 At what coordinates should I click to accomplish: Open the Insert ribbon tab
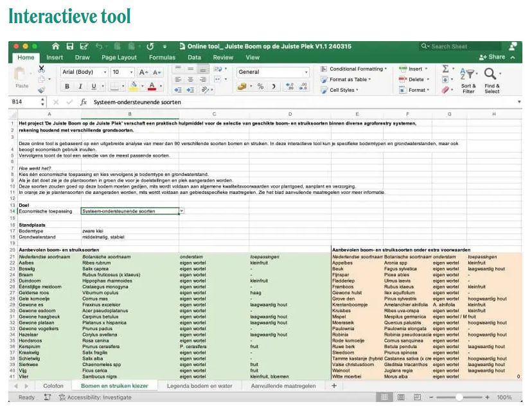click(55, 57)
